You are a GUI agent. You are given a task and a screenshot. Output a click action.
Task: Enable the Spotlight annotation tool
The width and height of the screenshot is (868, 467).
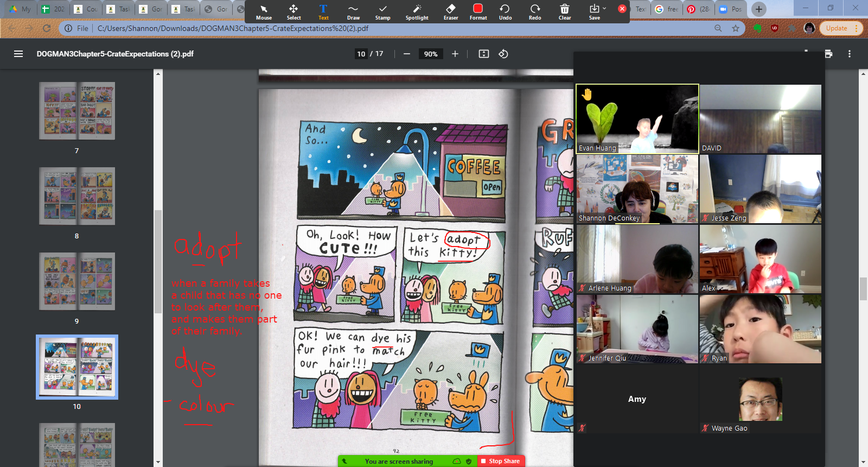click(x=417, y=12)
